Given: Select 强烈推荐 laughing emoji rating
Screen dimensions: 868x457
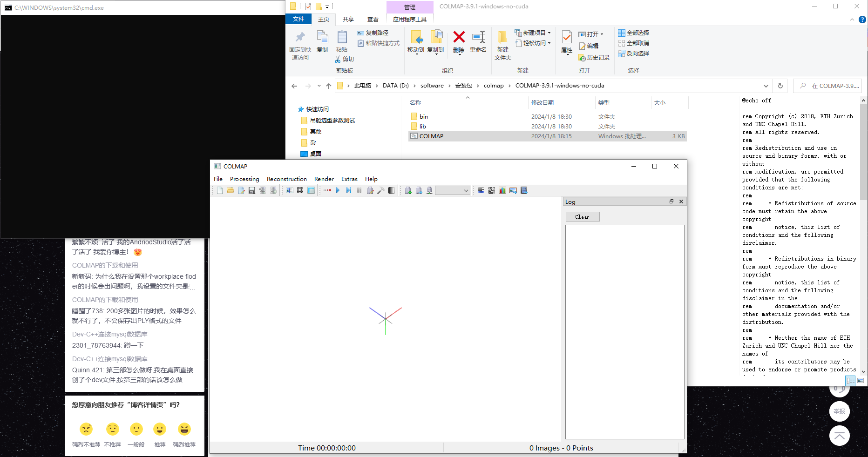Looking at the screenshot, I should 184,429.
